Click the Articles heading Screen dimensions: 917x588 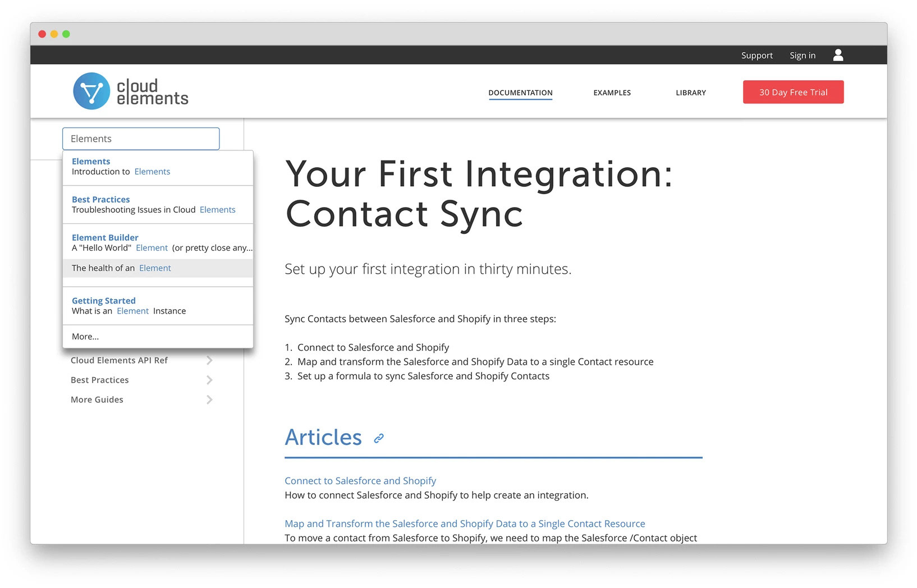pos(323,437)
